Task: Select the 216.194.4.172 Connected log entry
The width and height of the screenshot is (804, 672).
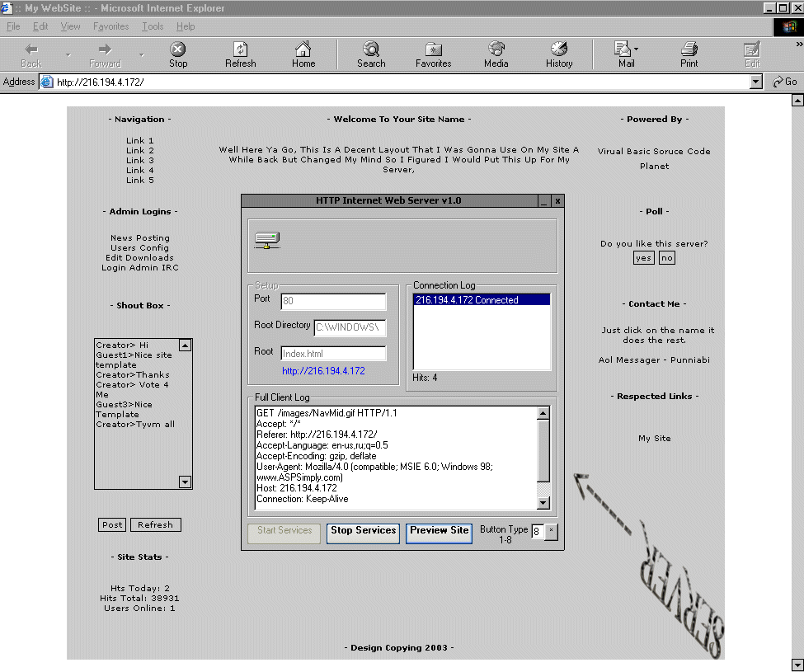Action: [481, 300]
